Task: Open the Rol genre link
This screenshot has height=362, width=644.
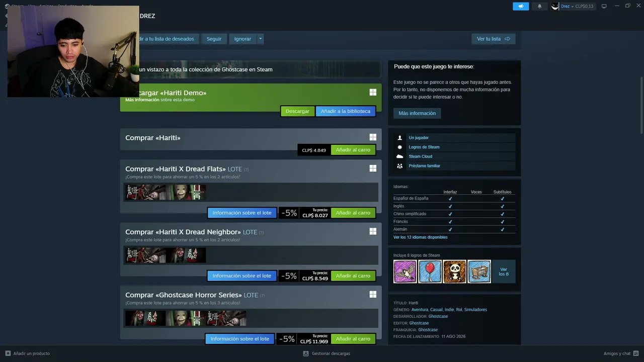Action: pos(459,310)
